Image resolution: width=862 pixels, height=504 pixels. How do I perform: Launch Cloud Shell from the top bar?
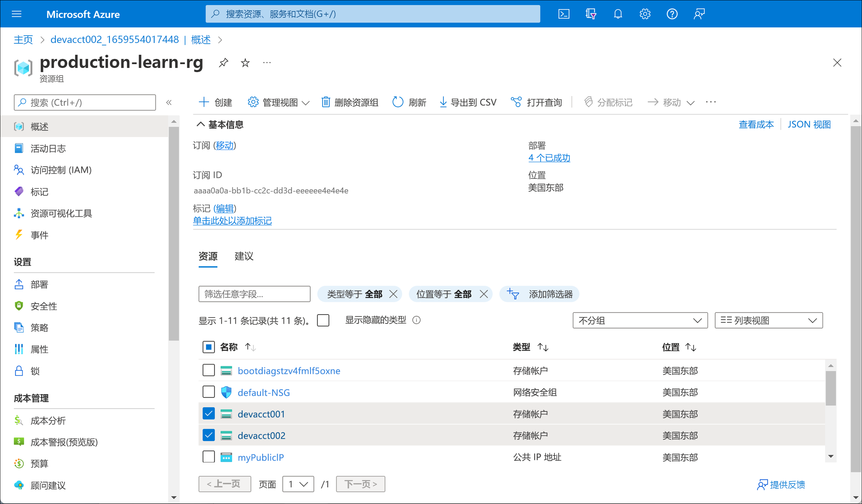(564, 14)
